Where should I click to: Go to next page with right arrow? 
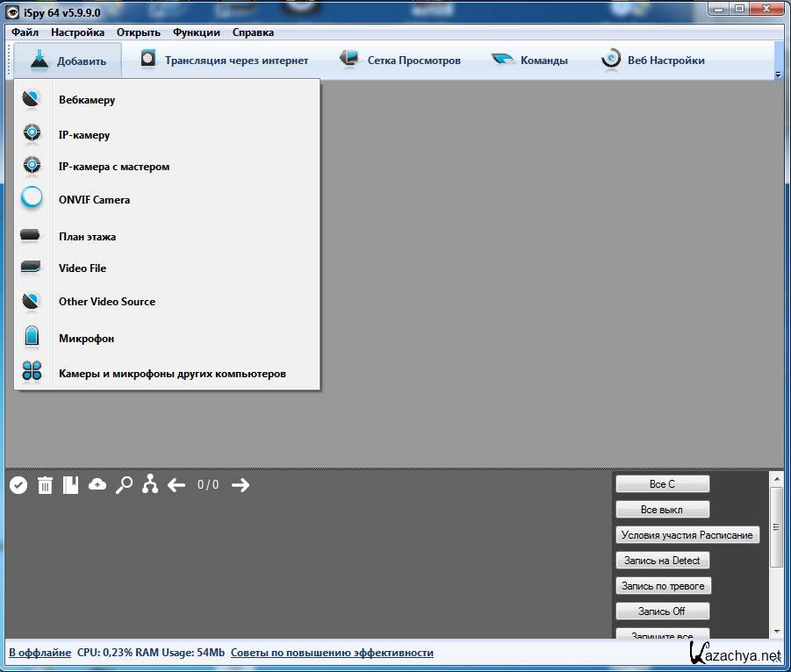pos(241,485)
